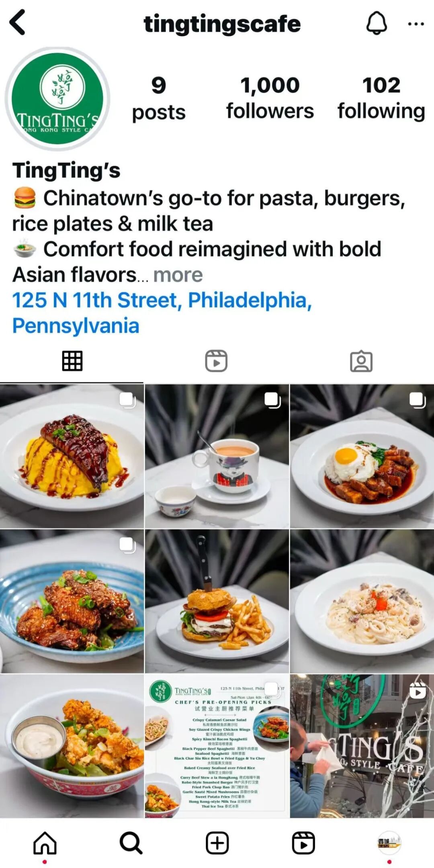Open the 125 N 11th Street address link
The height and width of the screenshot is (868, 434).
click(x=162, y=313)
